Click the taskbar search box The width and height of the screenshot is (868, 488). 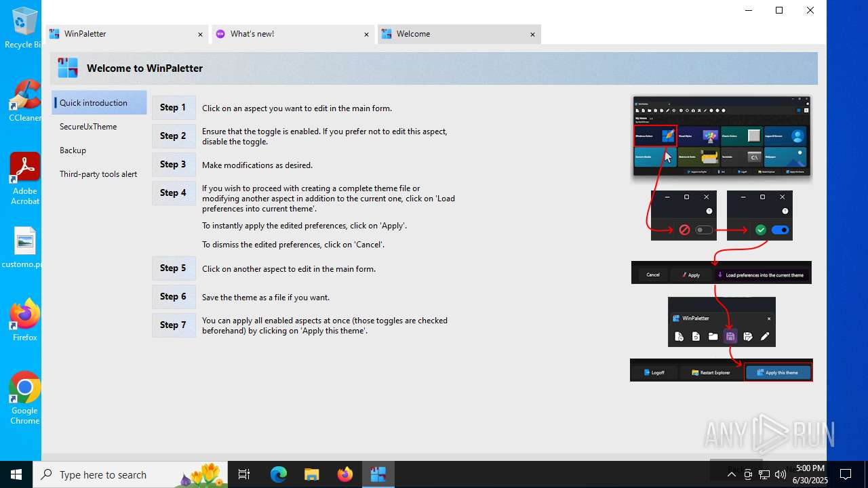132,474
